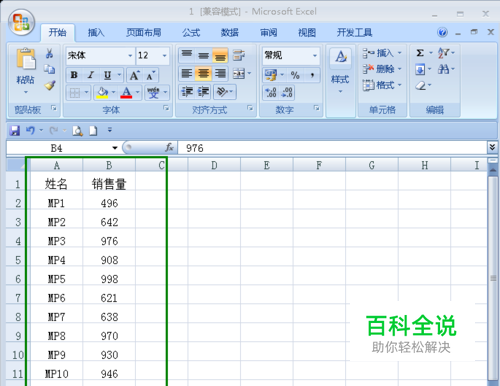Select bottom vertical alignment

click(x=220, y=55)
